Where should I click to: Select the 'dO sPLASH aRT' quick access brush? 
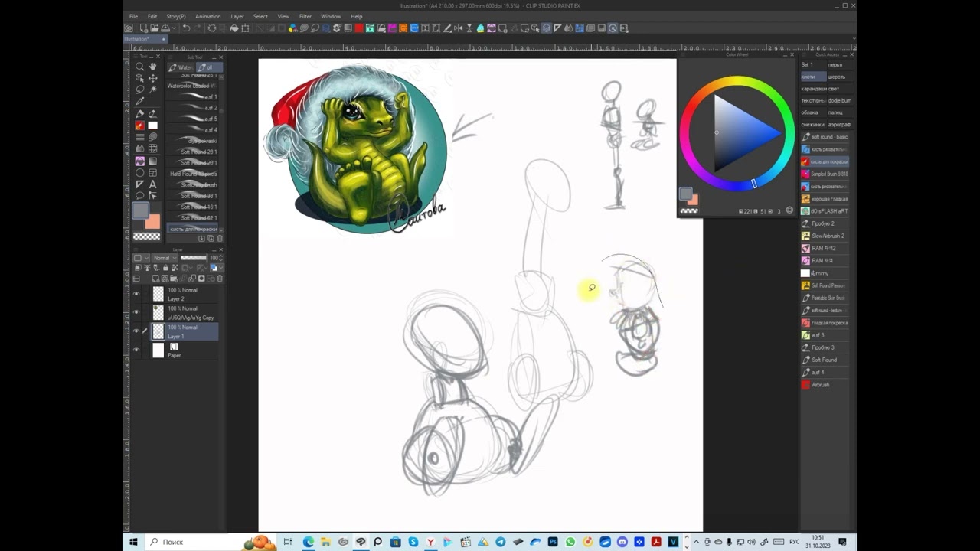[x=825, y=211]
